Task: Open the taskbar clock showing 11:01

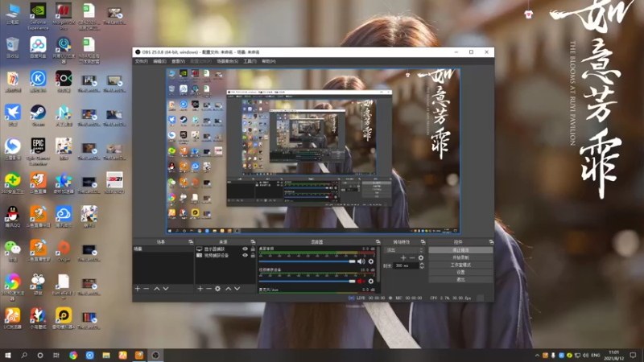Action: pyautogui.click(x=613, y=356)
